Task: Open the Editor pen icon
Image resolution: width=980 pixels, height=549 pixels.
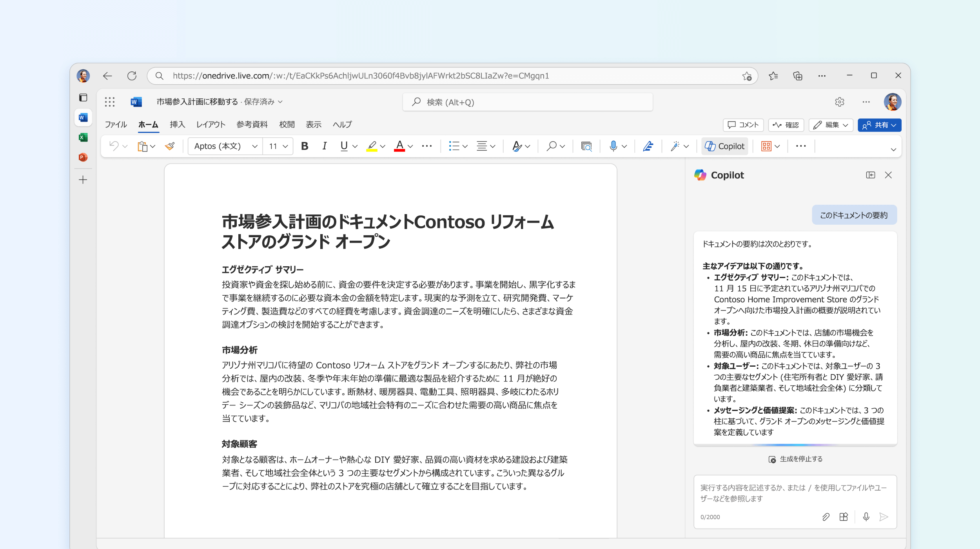Action: pos(648,146)
